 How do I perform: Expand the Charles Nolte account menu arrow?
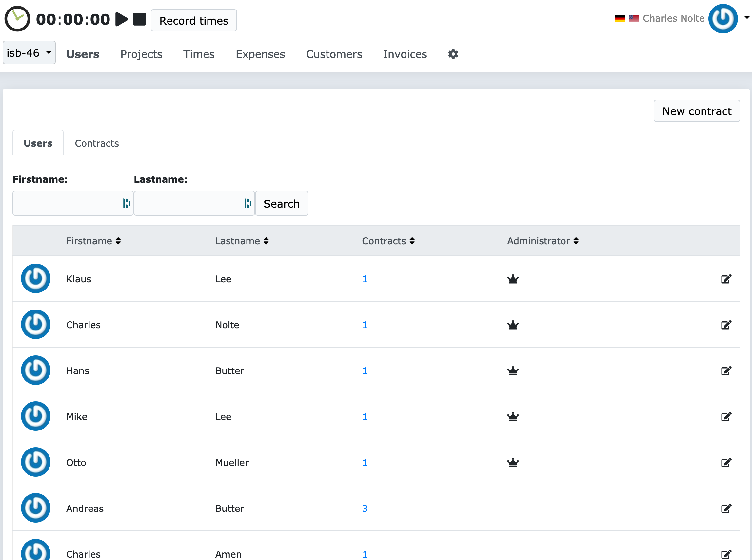(746, 18)
